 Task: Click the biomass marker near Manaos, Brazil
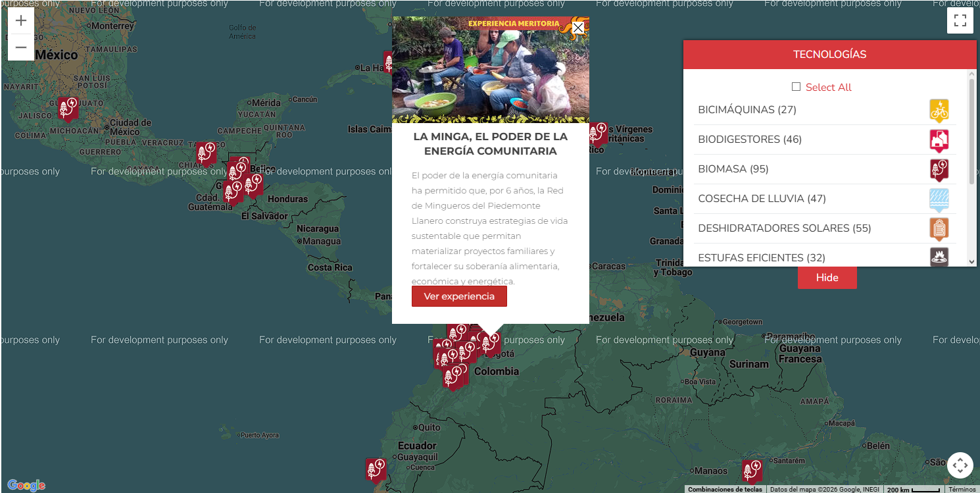click(751, 470)
